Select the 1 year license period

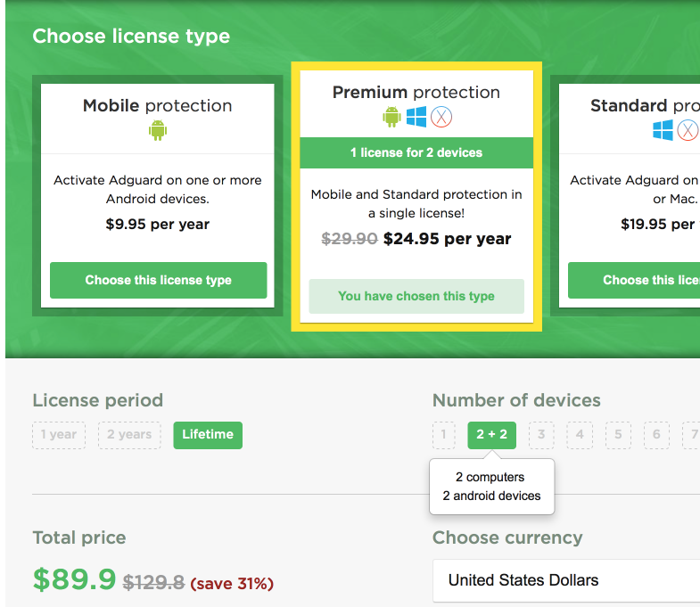(59, 435)
